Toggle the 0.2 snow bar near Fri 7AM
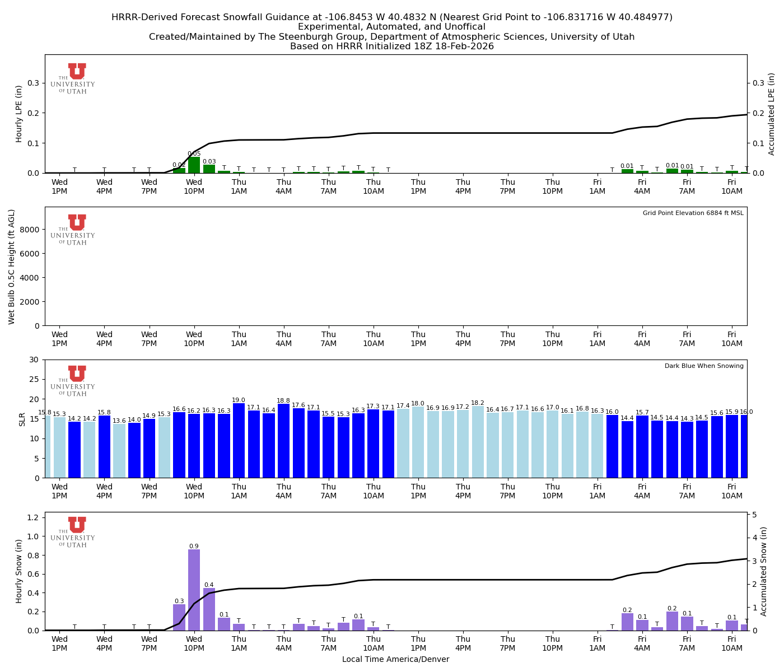This screenshot has height=672, width=784. (x=671, y=622)
